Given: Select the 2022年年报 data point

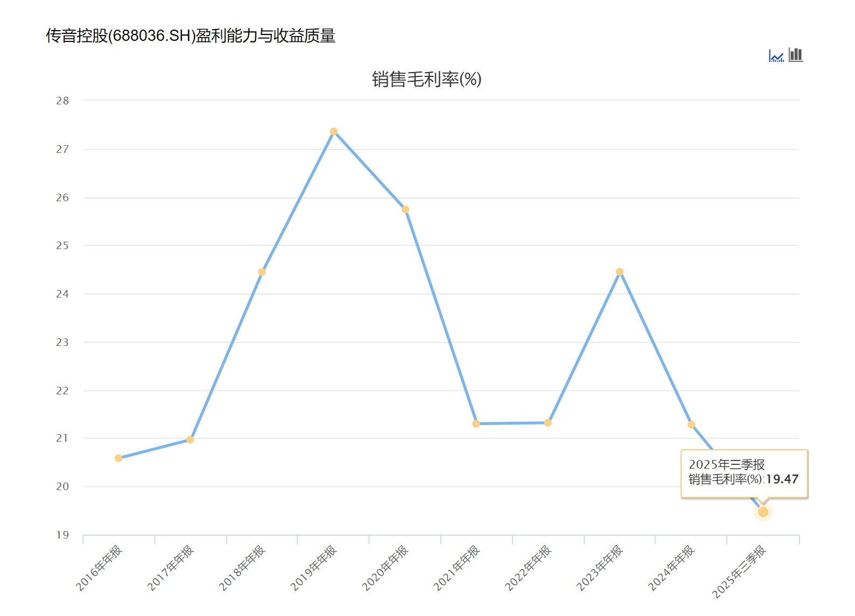Looking at the screenshot, I should (x=548, y=423).
